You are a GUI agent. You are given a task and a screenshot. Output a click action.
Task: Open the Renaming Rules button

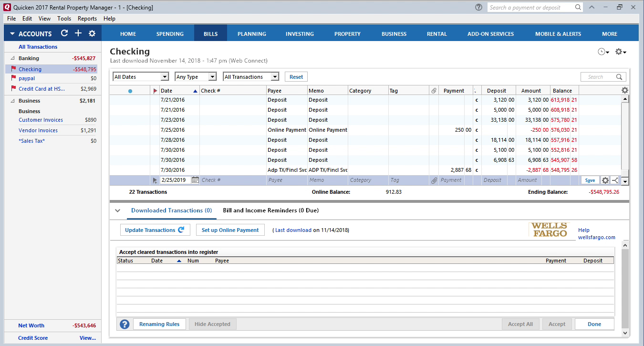[x=159, y=324]
